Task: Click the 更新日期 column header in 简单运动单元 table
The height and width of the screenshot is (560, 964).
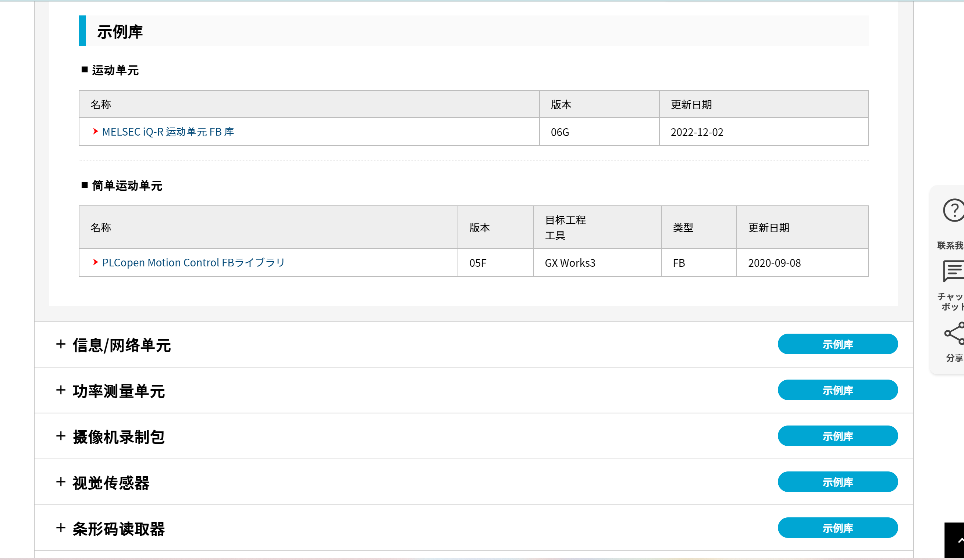Action: 769,228
